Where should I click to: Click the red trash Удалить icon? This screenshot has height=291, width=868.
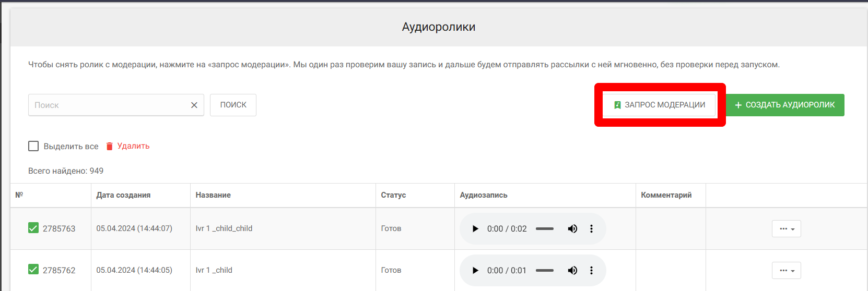(110, 147)
